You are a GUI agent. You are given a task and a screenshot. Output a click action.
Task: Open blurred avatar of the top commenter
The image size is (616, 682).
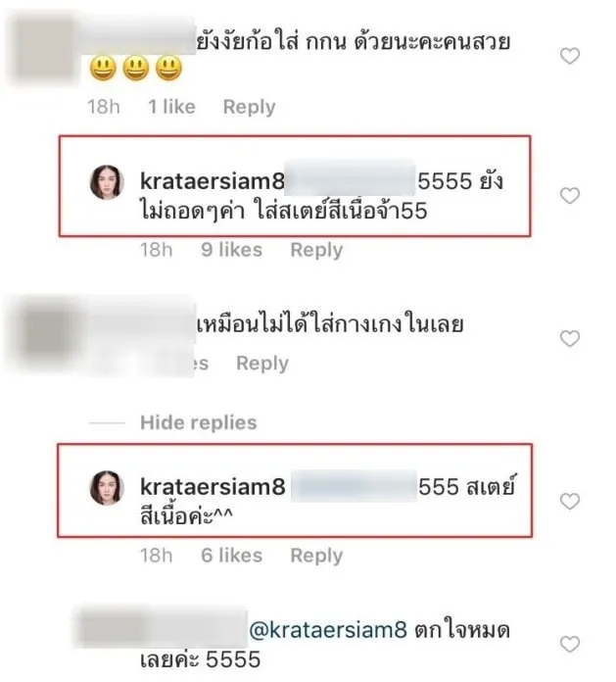[43, 49]
